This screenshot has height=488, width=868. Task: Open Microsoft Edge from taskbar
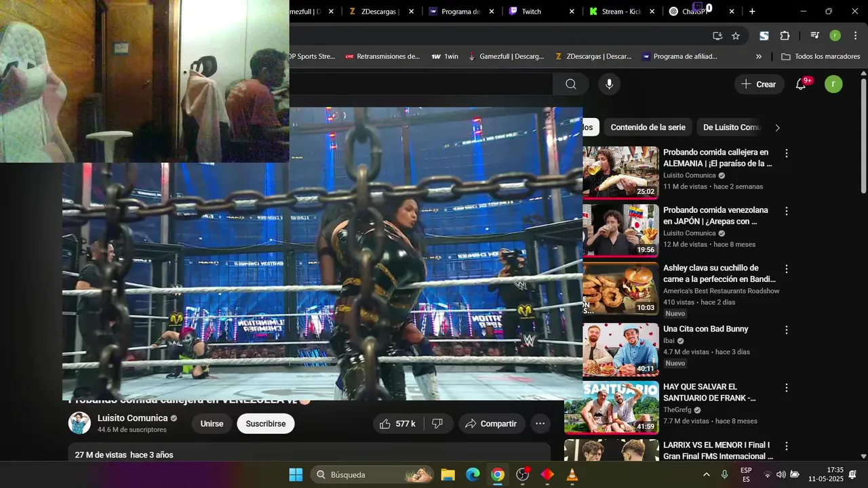click(473, 474)
